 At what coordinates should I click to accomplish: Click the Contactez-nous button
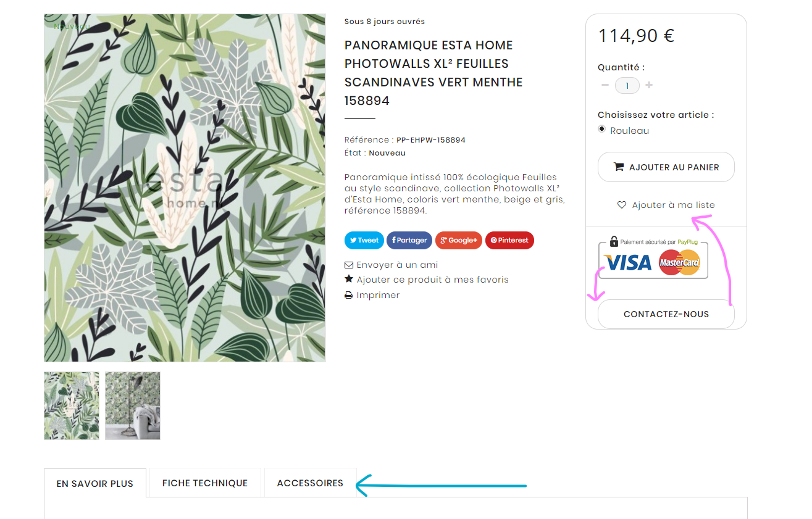point(666,314)
